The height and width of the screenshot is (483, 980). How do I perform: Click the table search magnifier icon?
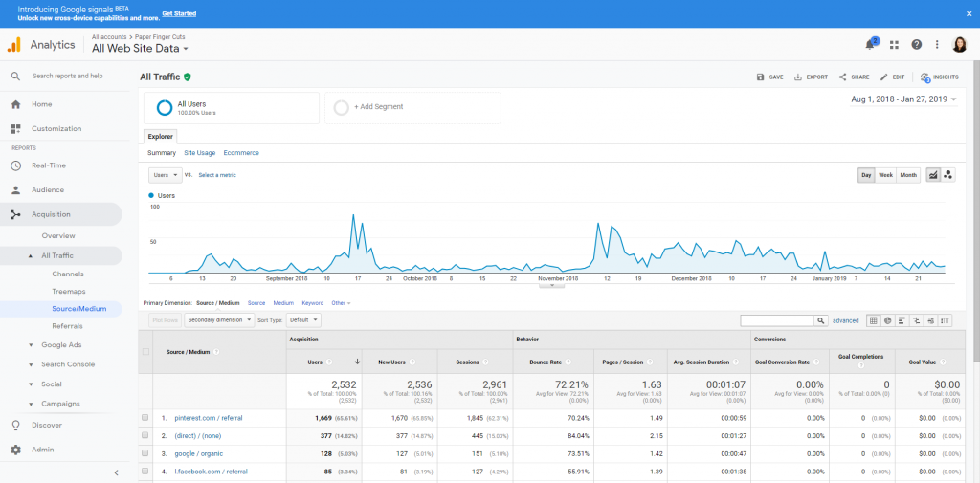[821, 320]
